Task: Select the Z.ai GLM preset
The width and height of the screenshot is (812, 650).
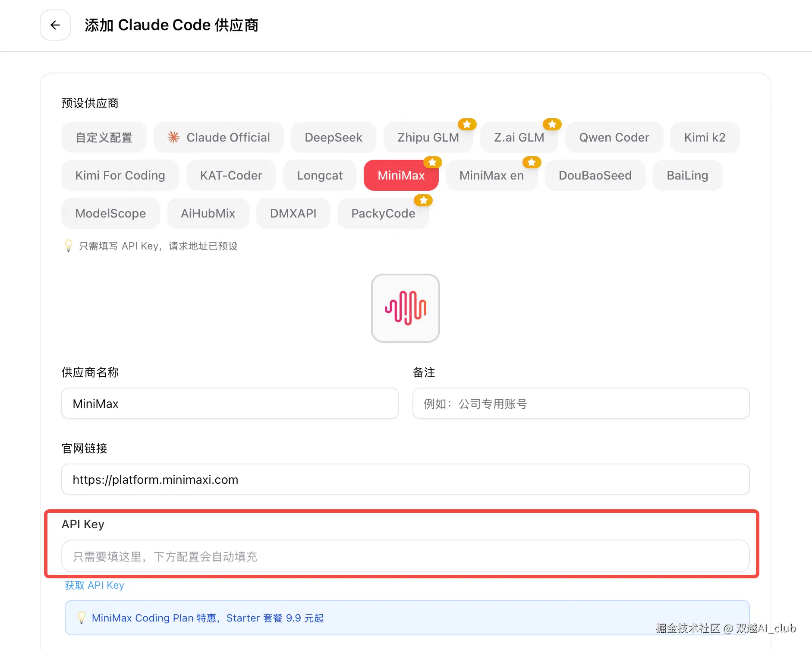Action: pos(519,137)
